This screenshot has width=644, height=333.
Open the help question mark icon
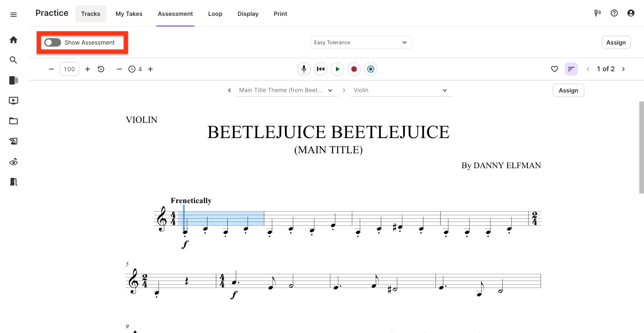[614, 13]
